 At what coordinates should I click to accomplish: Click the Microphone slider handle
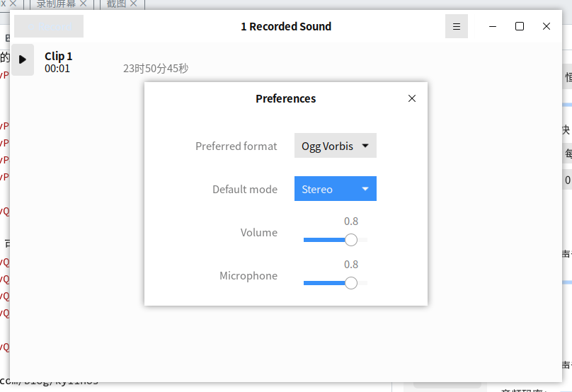pos(351,282)
